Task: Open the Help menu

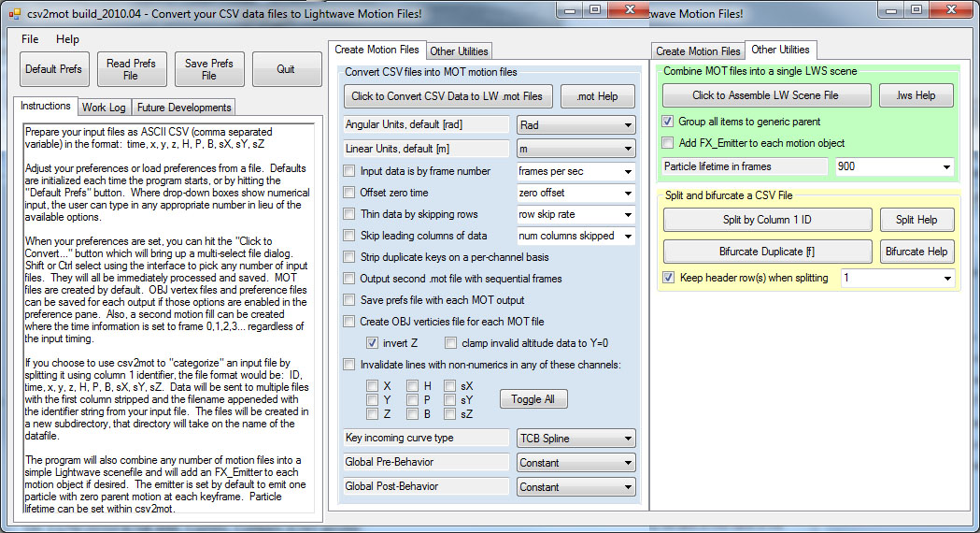Action: tap(67, 38)
